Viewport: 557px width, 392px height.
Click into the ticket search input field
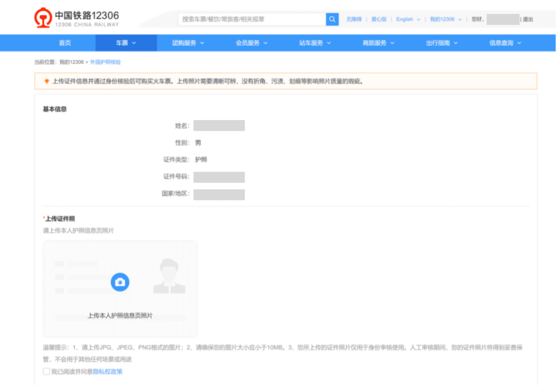pyautogui.click(x=252, y=19)
